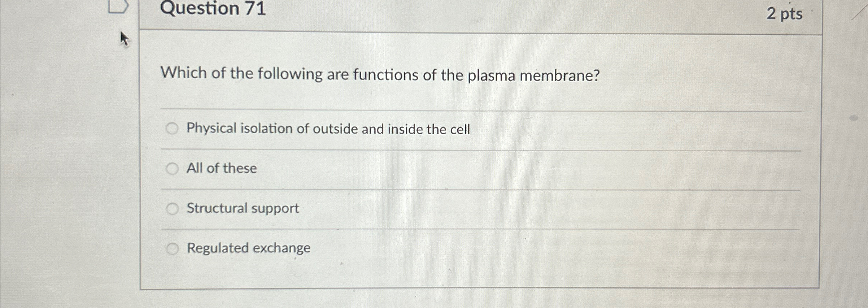This screenshot has width=868, height=308.
Task: Click the cursor arrow icon under the flag
Action: pos(125,39)
